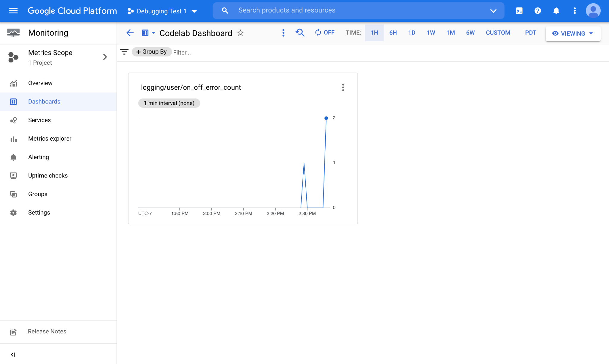Click the reset zoom magnifier icon
The width and height of the screenshot is (609, 364).
(300, 33)
